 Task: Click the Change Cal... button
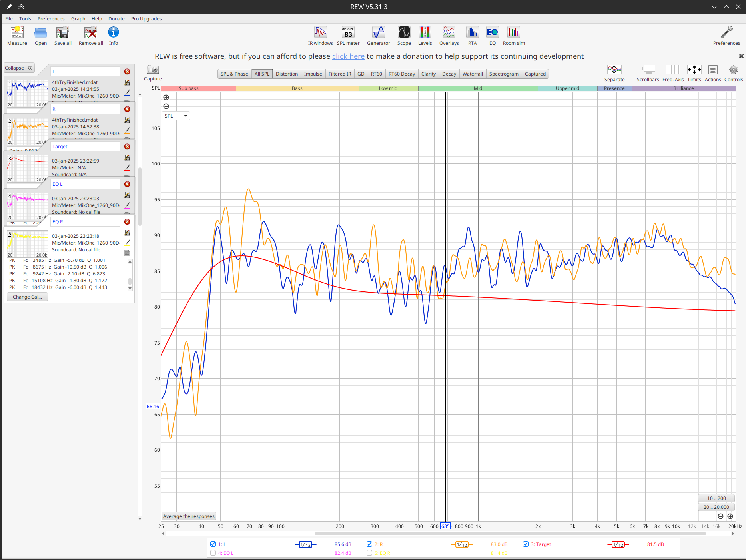(27, 297)
